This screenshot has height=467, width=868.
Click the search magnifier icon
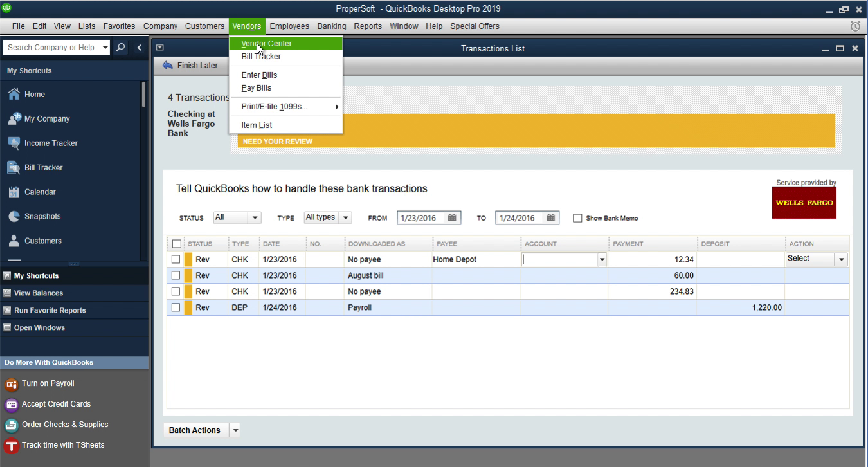tap(120, 48)
